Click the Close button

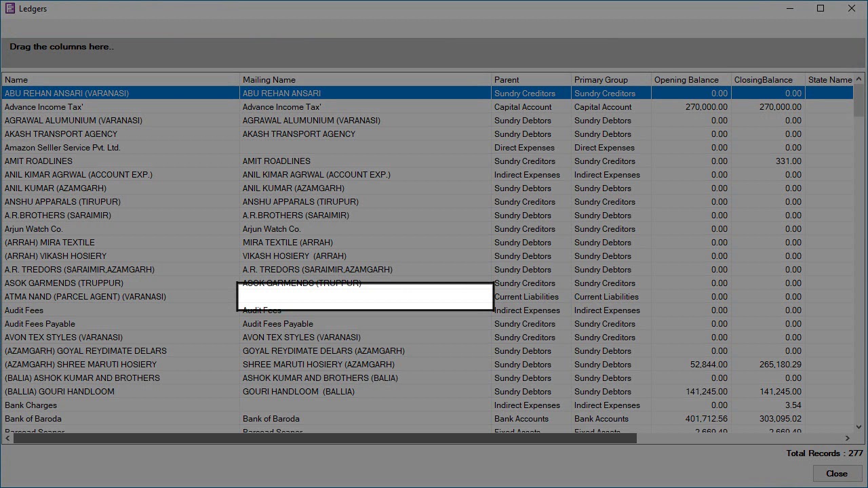[x=836, y=474]
